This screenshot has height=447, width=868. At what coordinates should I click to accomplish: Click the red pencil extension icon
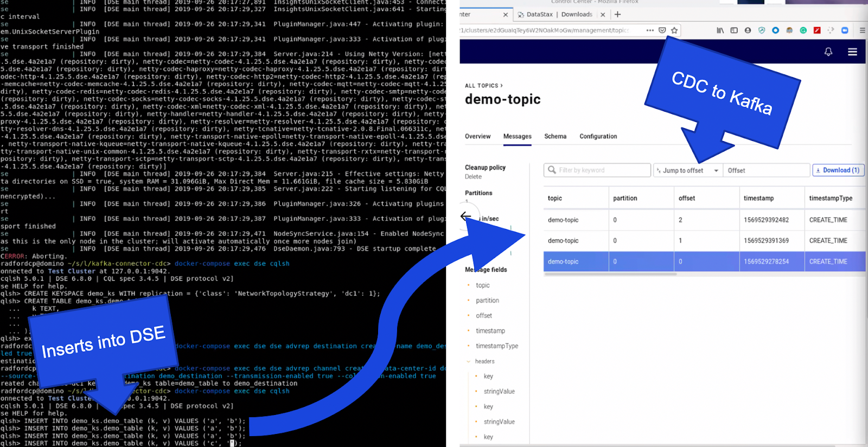coord(817,30)
